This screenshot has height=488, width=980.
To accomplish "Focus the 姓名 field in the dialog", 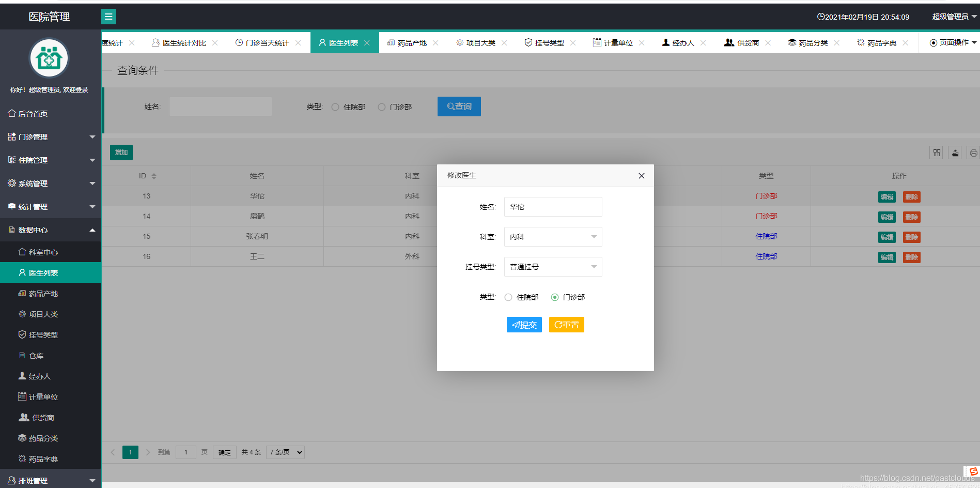I will (x=553, y=207).
